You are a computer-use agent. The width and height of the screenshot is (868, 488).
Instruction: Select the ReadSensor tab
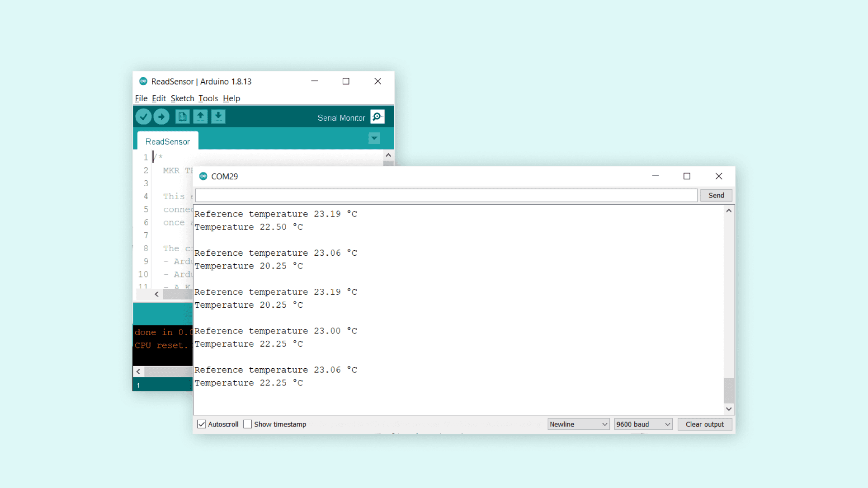pyautogui.click(x=168, y=141)
